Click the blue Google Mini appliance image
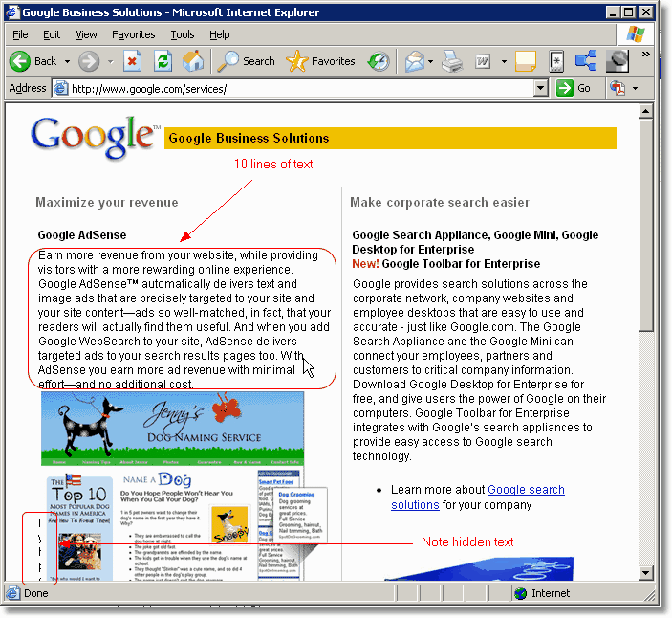672x618 pixels. pos(479,568)
